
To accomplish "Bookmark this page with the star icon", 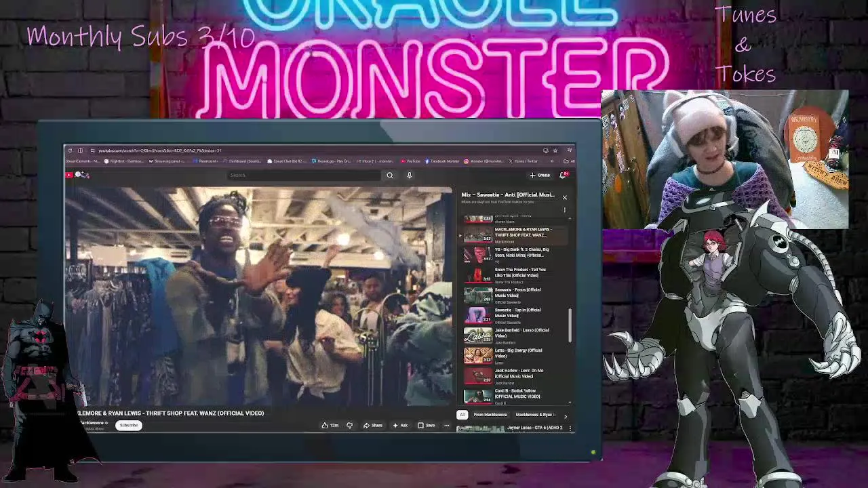I will tap(555, 150).
